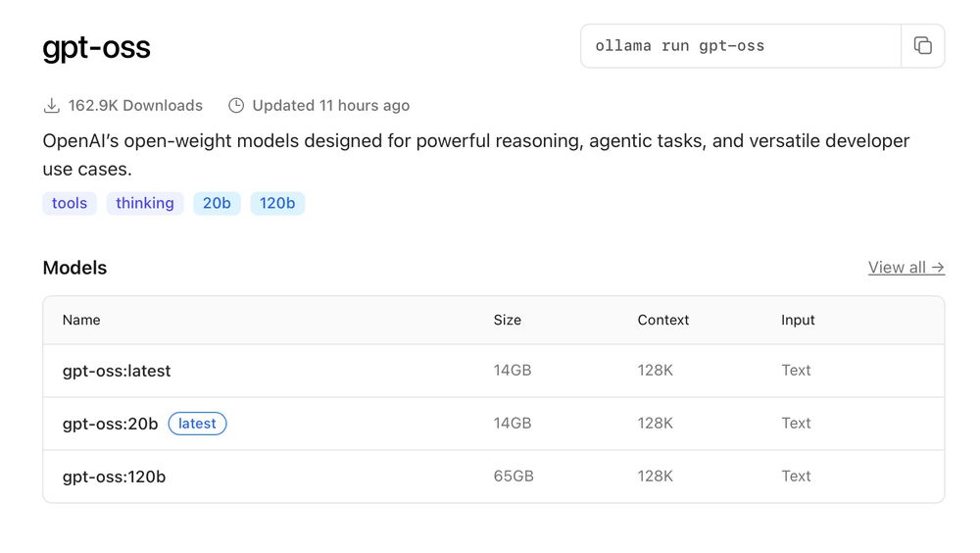The image size is (980, 553).
Task: Open the thinking tag
Action: (x=145, y=203)
